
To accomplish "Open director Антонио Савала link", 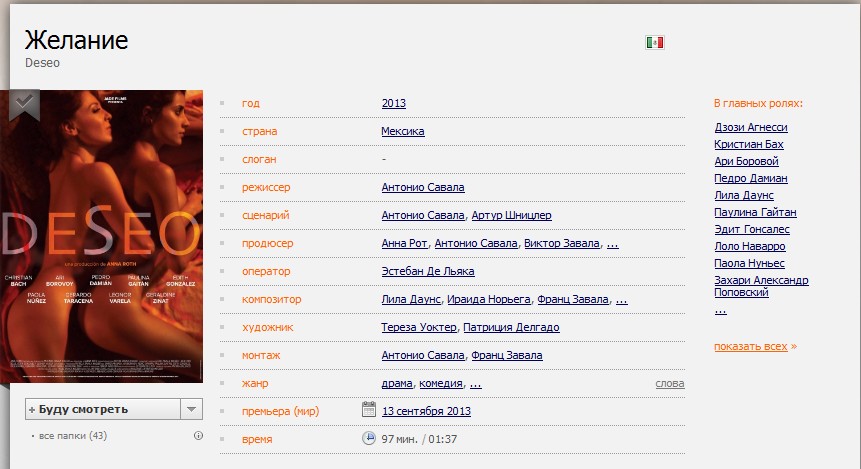I will (423, 187).
